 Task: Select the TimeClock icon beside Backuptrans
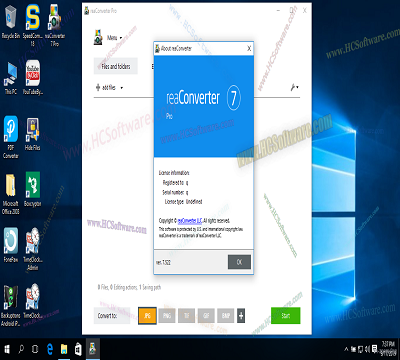[x=33, y=301]
